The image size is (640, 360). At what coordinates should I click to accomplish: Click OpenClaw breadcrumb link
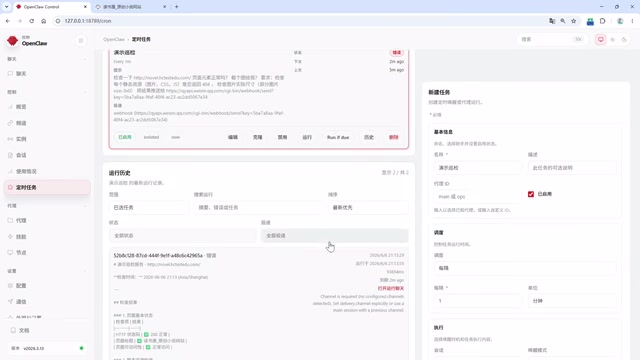114,40
